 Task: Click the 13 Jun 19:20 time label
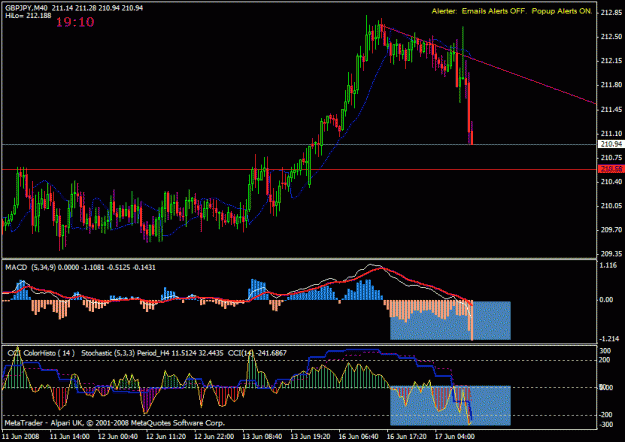tap(310, 436)
